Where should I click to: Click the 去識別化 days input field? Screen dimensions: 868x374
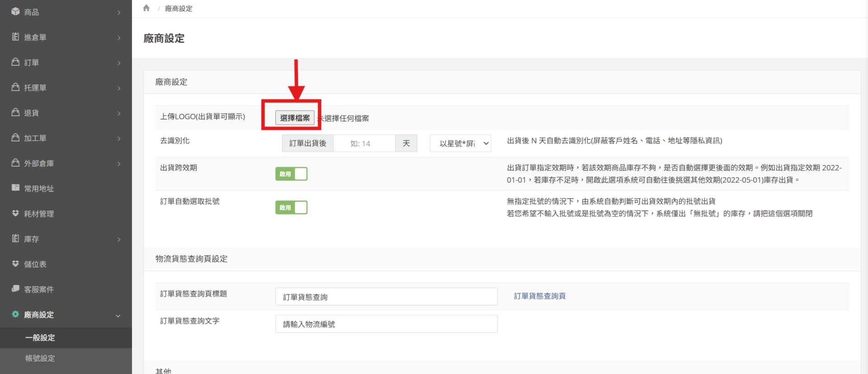364,144
